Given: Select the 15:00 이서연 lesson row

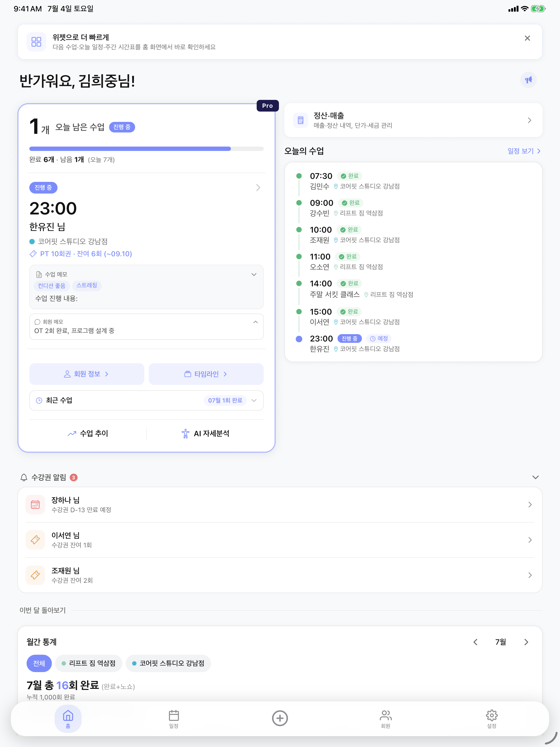Looking at the screenshot, I should pos(413,316).
